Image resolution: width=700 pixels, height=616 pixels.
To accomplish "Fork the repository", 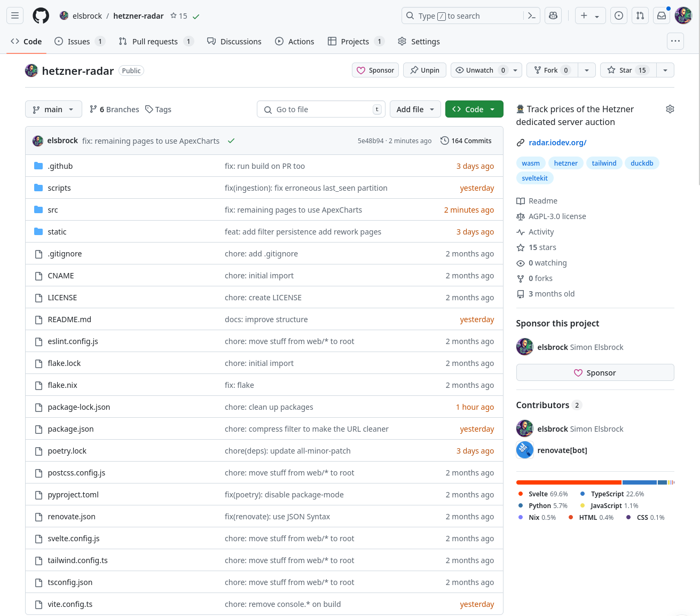I will tap(552, 70).
